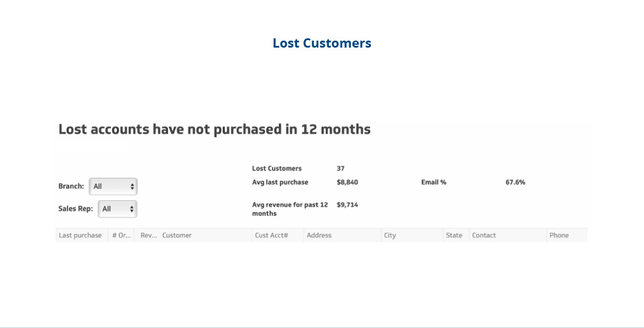The image size is (644, 328).
Task: Sort by Customer column header
Action: (177, 235)
